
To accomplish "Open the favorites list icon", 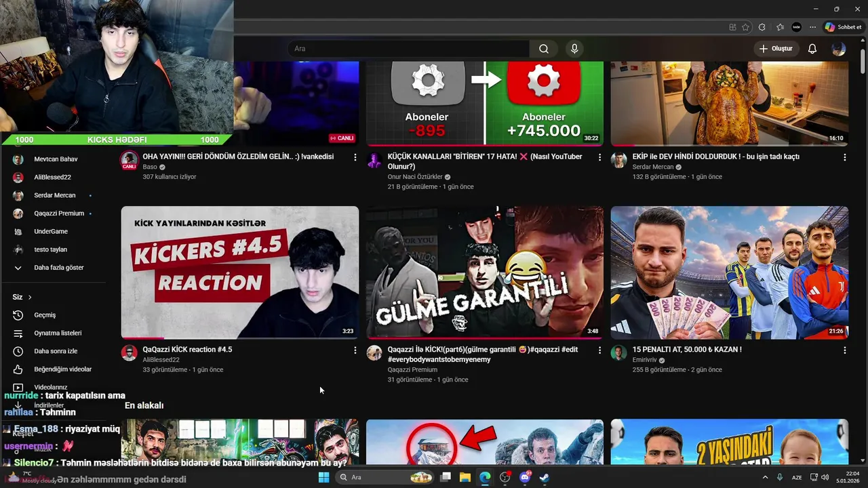I will click(x=781, y=27).
